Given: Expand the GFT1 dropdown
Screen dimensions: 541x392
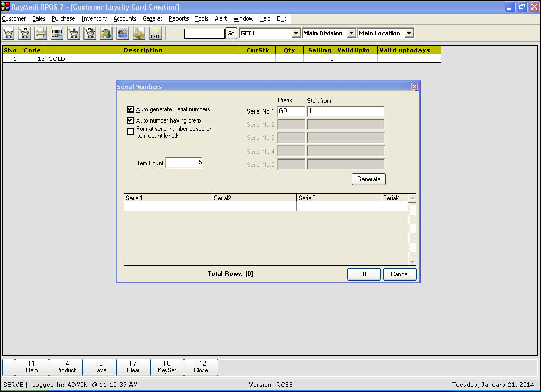Looking at the screenshot, I should [x=296, y=33].
